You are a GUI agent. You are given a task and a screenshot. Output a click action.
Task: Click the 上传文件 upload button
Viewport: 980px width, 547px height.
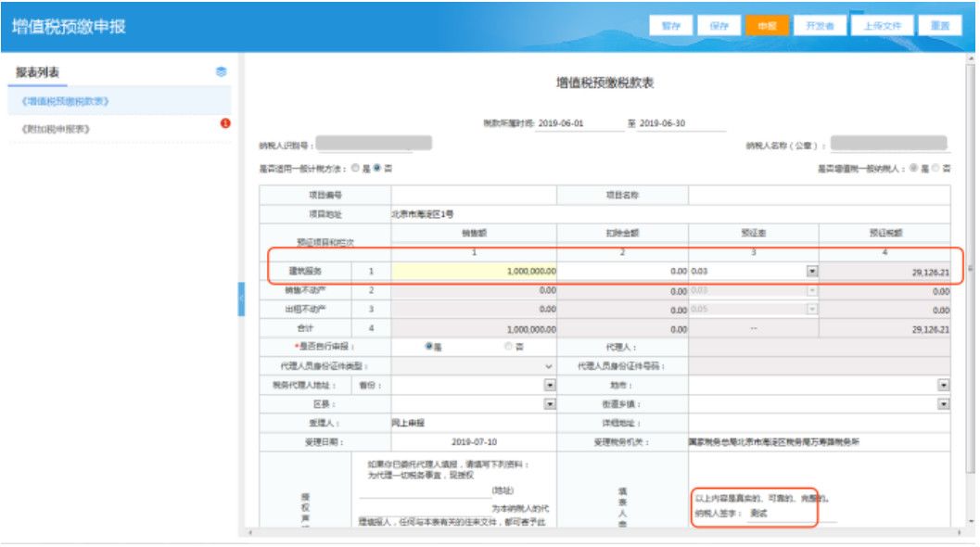pos(882,26)
